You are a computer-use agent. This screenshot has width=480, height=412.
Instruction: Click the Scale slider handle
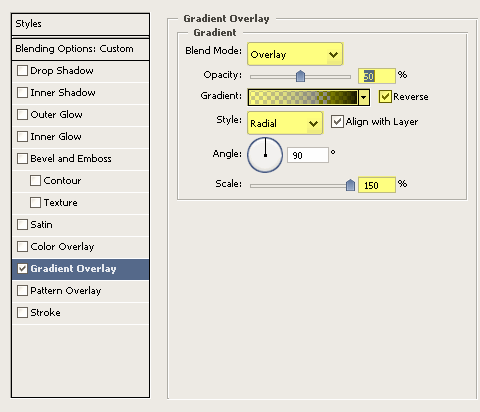[x=350, y=185]
